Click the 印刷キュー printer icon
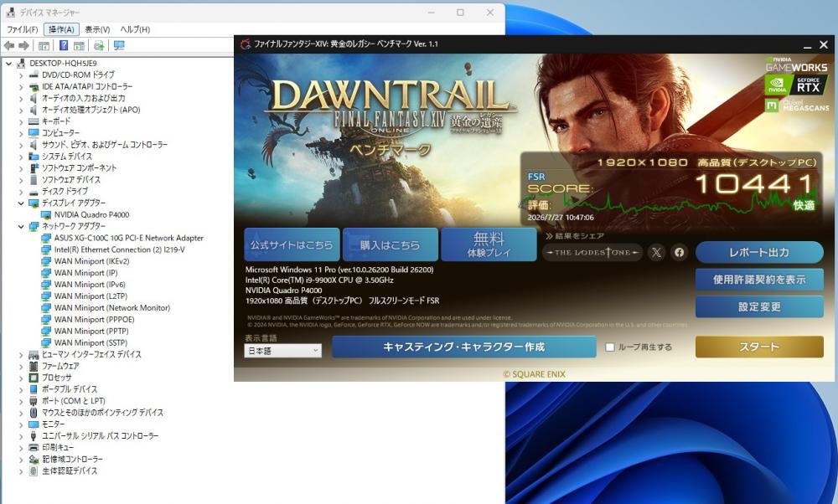Viewport: 838px width, 504px height. pyautogui.click(x=34, y=447)
